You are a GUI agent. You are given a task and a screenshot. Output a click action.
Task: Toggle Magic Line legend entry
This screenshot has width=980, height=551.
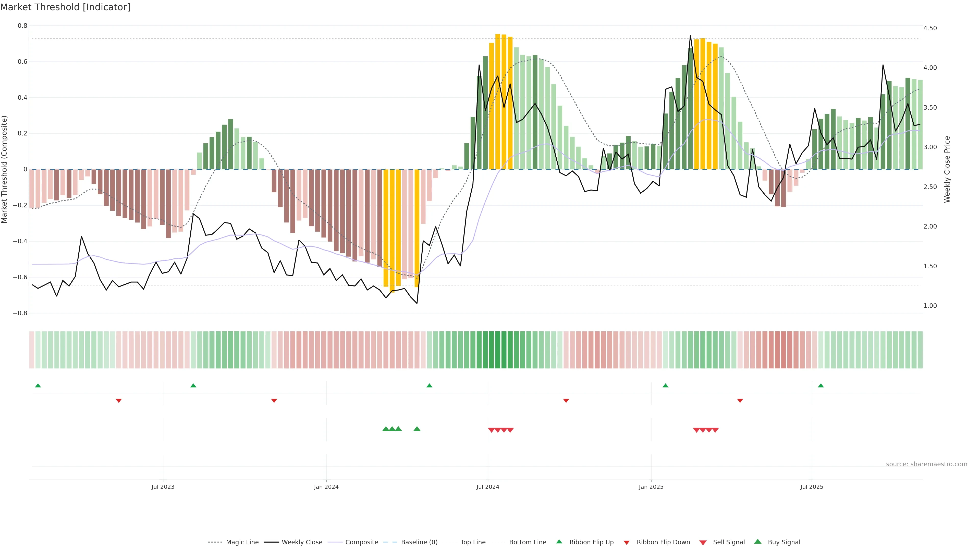click(242, 542)
